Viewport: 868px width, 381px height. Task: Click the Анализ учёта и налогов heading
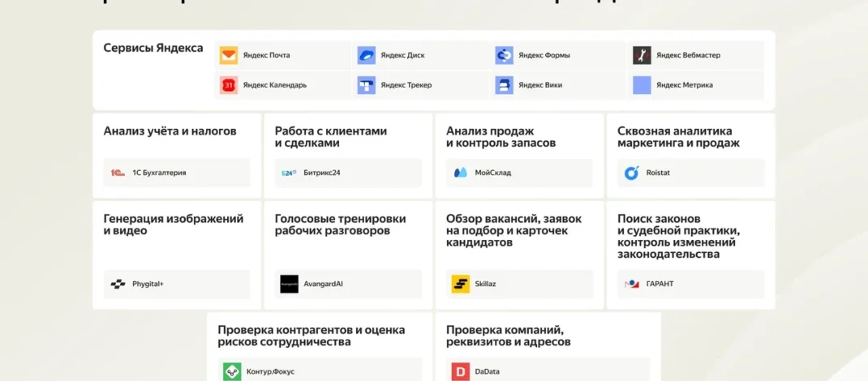coord(170,131)
